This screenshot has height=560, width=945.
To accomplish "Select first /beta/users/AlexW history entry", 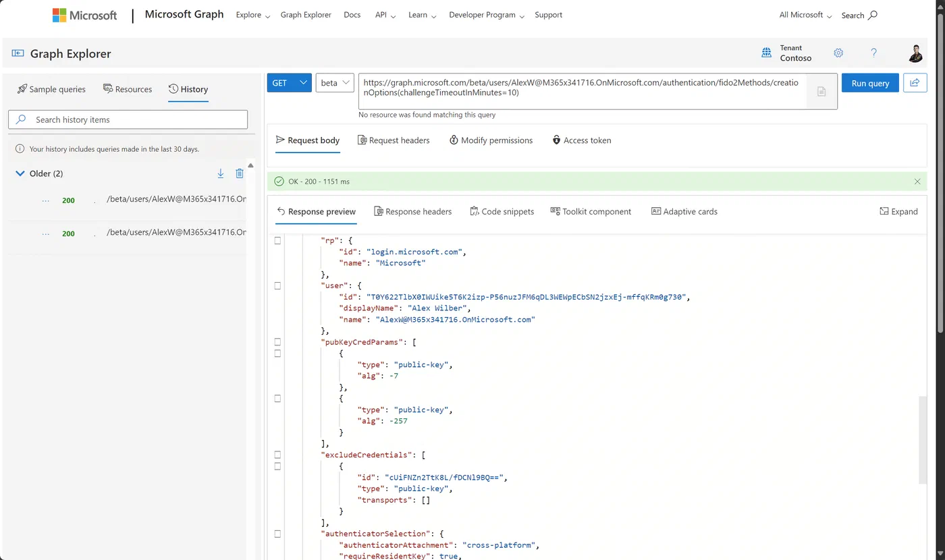I will (x=177, y=199).
